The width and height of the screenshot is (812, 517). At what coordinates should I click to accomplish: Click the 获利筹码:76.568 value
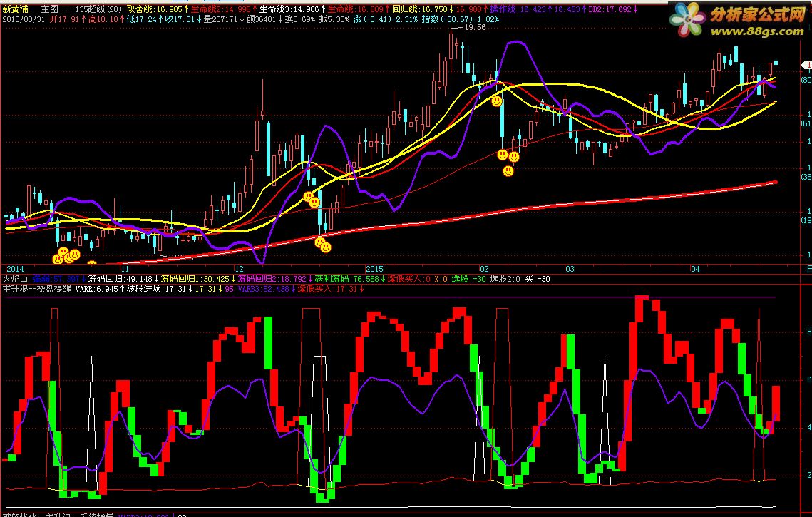tap(347, 279)
